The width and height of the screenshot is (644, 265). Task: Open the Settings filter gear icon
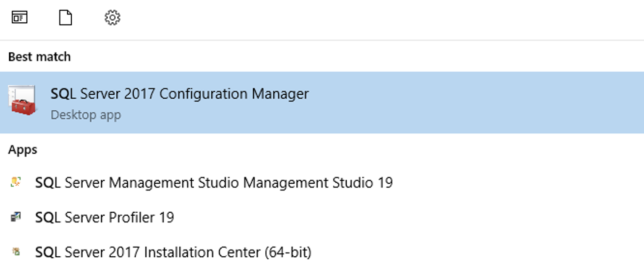tap(112, 18)
